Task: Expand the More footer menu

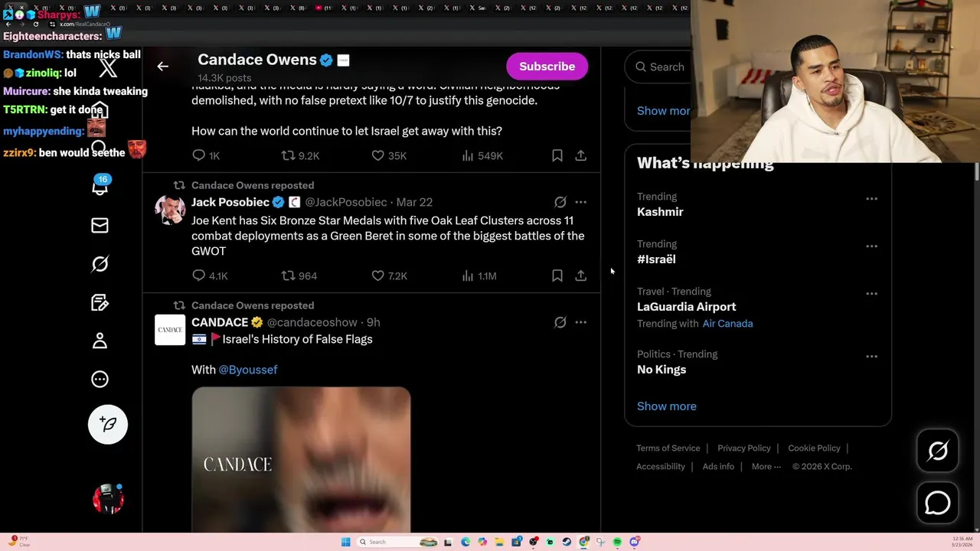Action: pyautogui.click(x=766, y=467)
